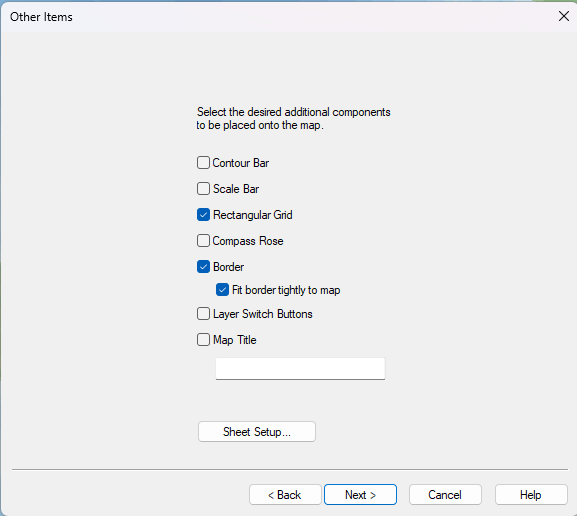The width and height of the screenshot is (577, 516).
Task: Go to the previous step with Back
Action: coord(285,495)
